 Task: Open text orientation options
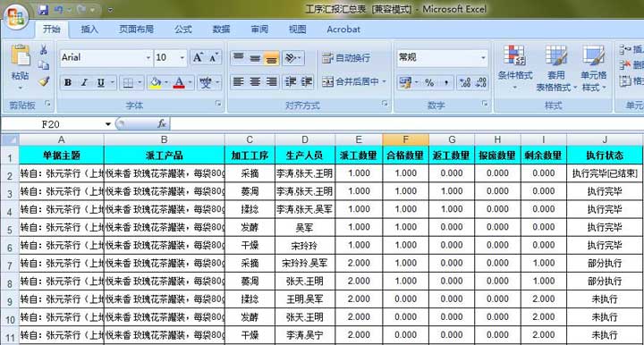[293, 58]
